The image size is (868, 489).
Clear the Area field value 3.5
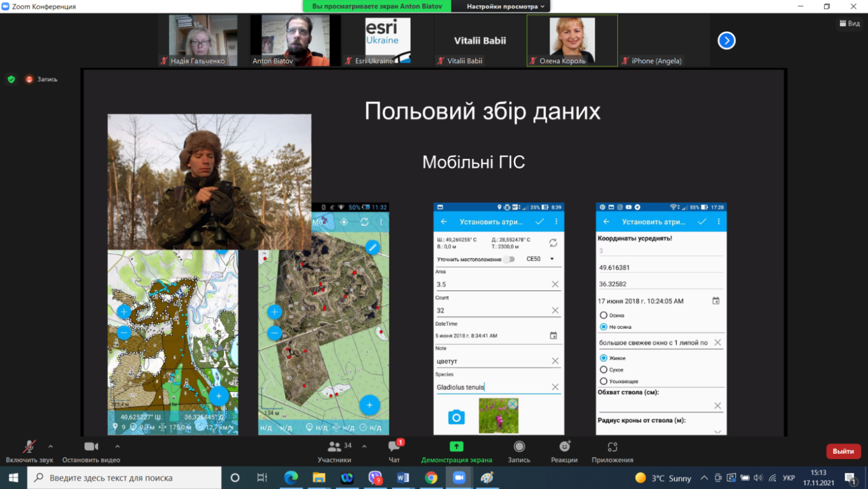pos(555,284)
